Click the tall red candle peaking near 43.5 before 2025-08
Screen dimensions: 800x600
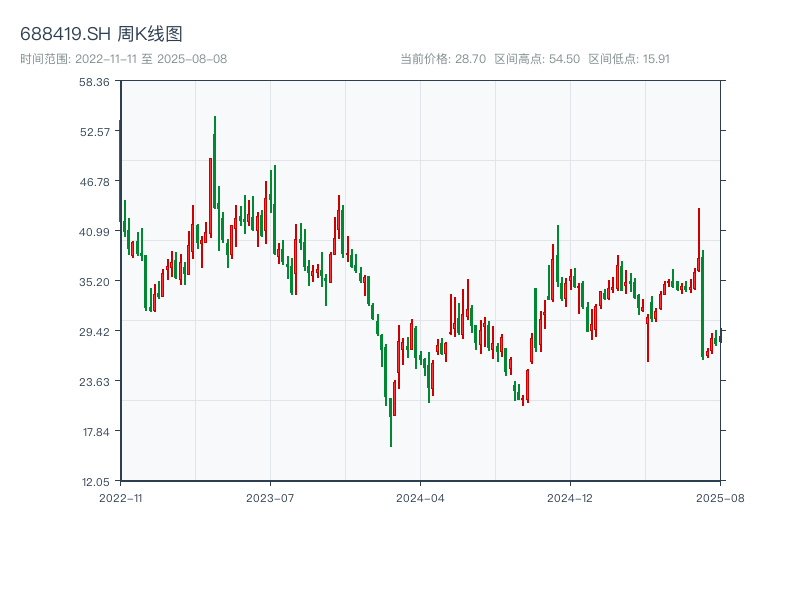click(699, 239)
